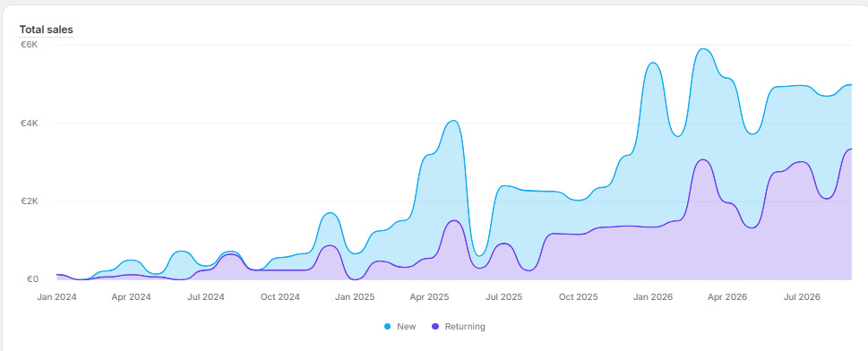Click the Apr 2024 axis label
Screen dimensions: 868x351
[x=131, y=297]
